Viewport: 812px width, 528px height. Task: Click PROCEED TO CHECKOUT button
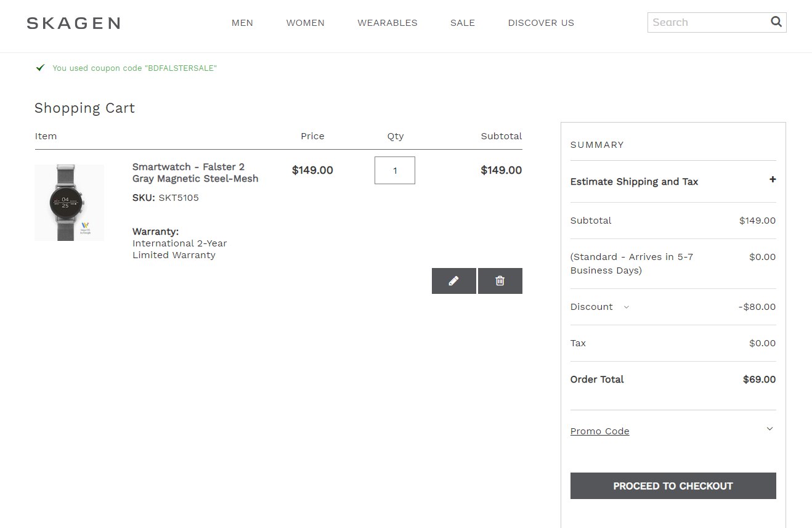coord(673,485)
